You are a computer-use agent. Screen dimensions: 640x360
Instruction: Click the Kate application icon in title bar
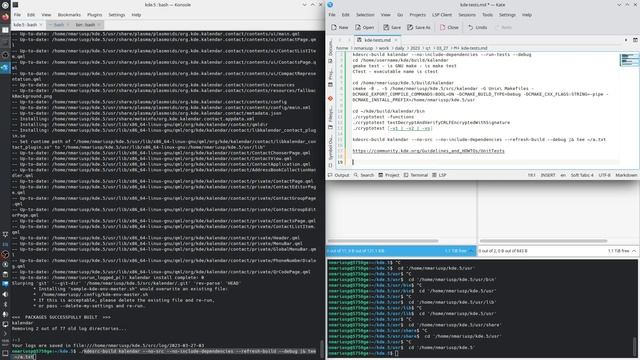330,4
